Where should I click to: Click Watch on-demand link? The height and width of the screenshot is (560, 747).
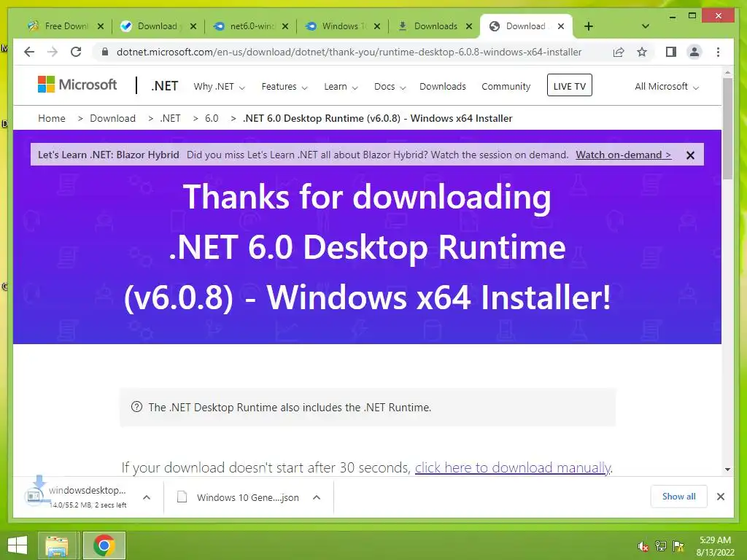pyautogui.click(x=624, y=155)
